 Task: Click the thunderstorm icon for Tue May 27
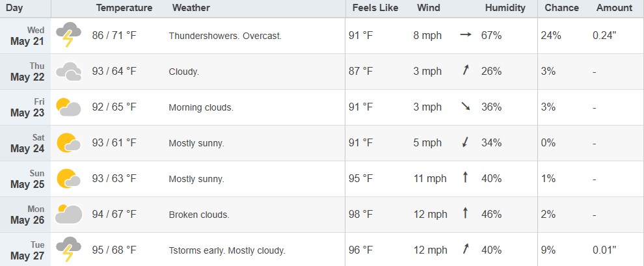pos(68,249)
